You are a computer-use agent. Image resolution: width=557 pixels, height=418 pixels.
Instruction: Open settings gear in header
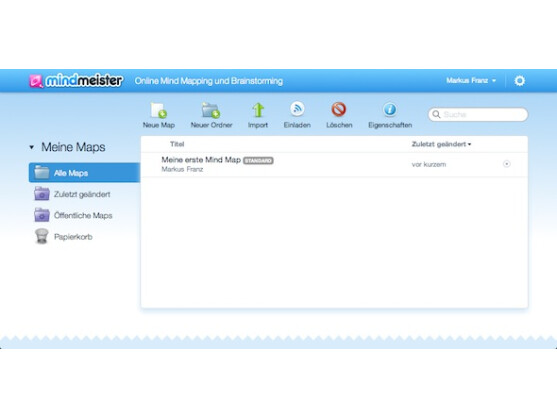pyautogui.click(x=519, y=81)
